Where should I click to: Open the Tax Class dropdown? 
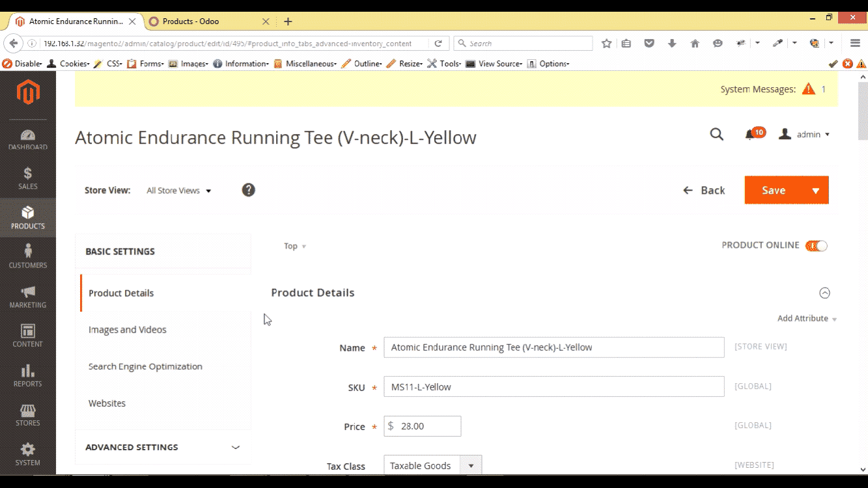(x=432, y=466)
